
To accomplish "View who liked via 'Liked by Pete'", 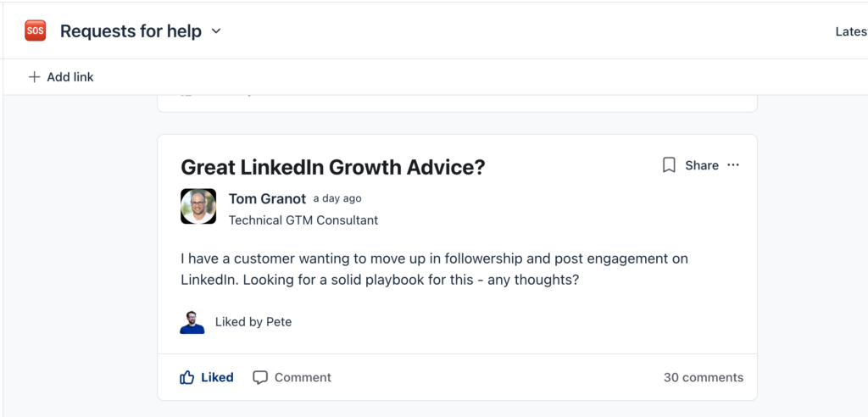I will coord(253,322).
